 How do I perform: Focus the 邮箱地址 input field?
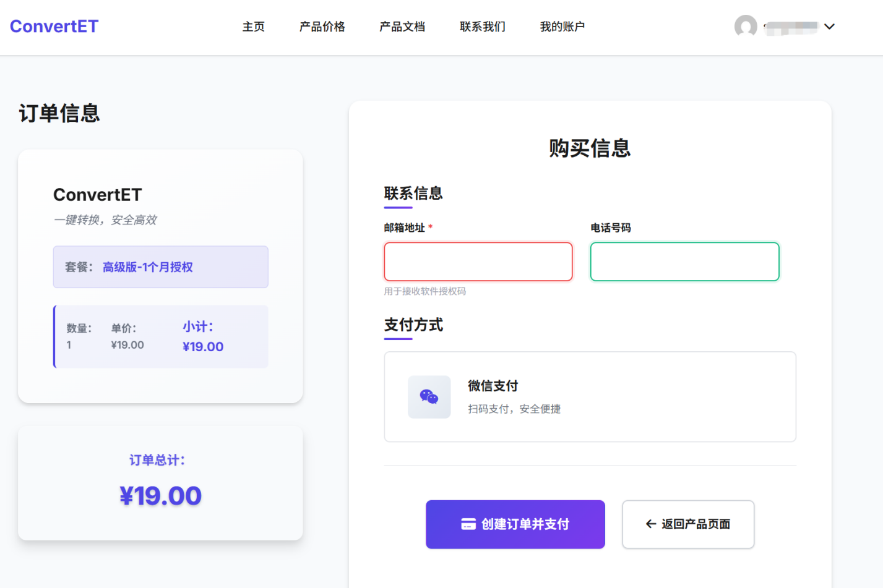(x=478, y=262)
